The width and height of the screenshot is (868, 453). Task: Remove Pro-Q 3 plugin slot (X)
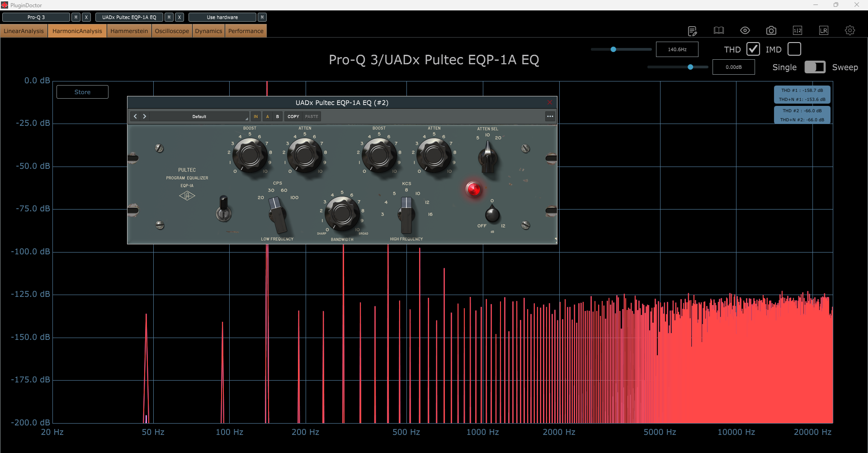coord(86,17)
